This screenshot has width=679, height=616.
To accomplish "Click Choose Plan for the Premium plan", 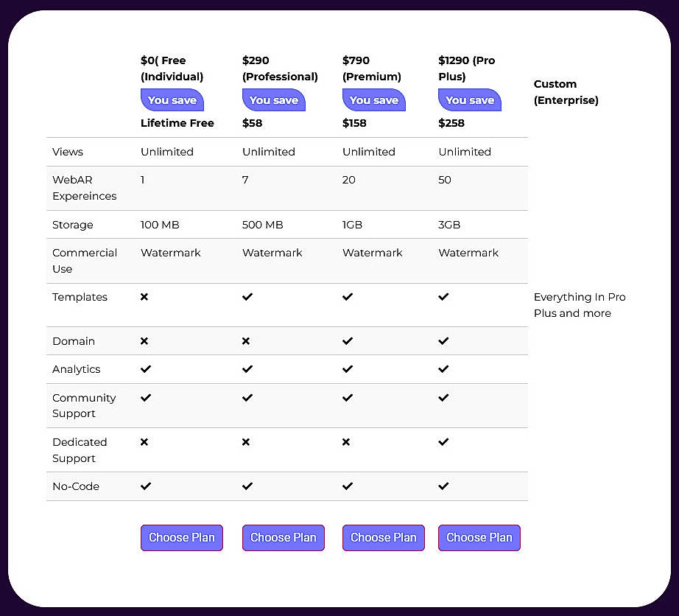I will tap(383, 538).
